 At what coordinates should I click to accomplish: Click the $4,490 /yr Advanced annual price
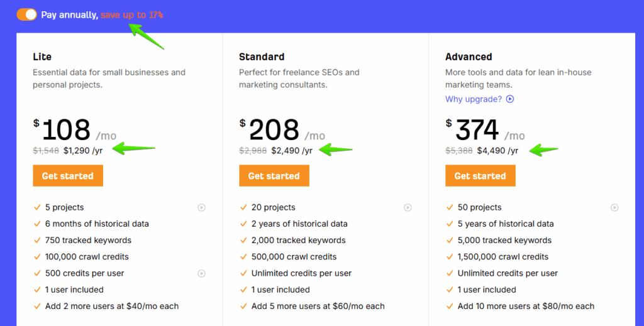click(497, 151)
